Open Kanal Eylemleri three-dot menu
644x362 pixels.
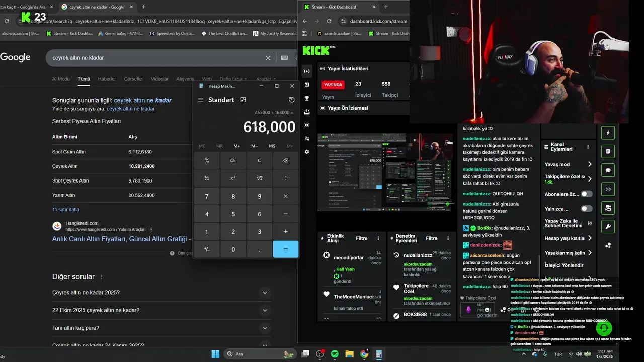point(588,147)
